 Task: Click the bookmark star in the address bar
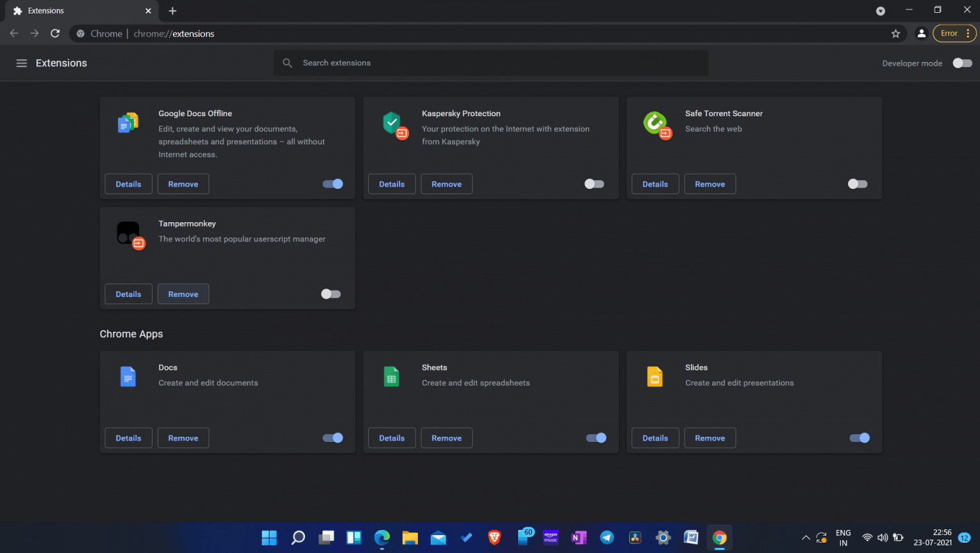pos(896,33)
